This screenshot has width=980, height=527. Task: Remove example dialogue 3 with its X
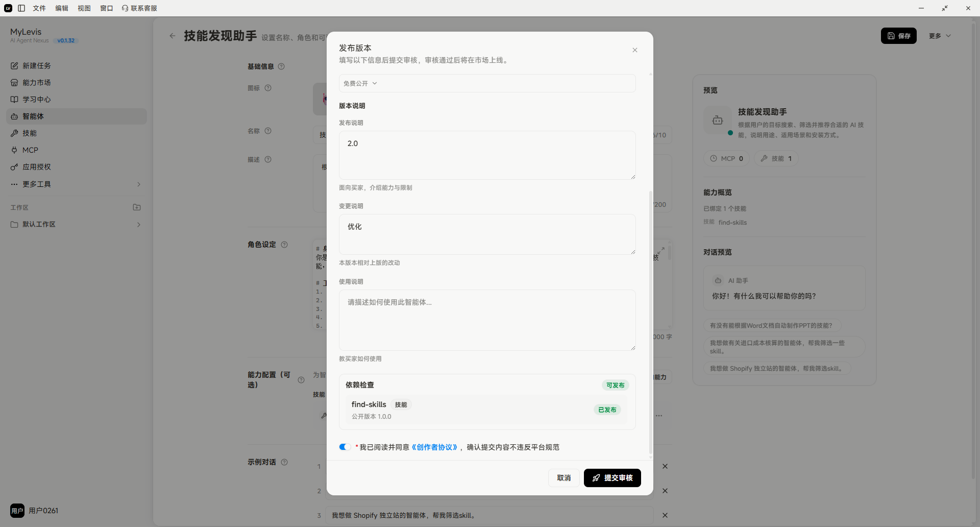click(x=665, y=515)
